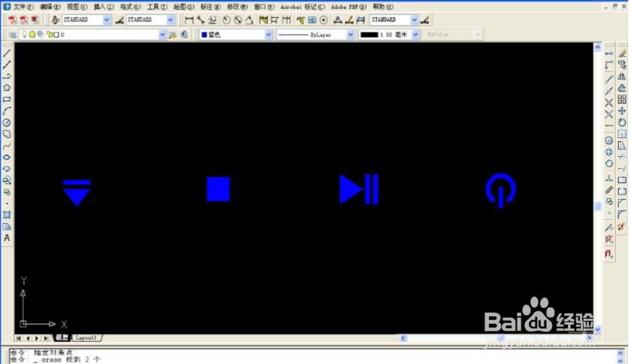The width and height of the screenshot is (631, 364).
Task: Toggle the layer 0 lock icon
Action: (49, 35)
